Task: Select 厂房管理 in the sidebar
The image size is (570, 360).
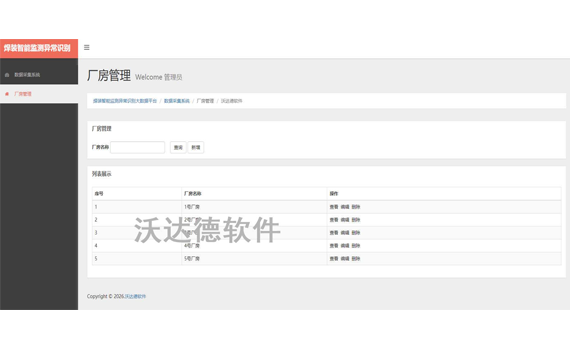Action: [23, 94]
